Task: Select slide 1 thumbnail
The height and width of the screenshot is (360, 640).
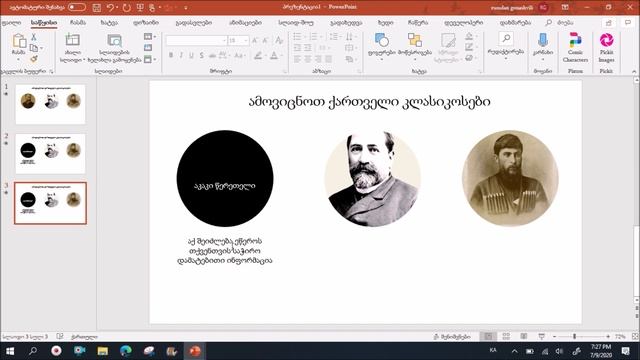Action: click(50, 104)
